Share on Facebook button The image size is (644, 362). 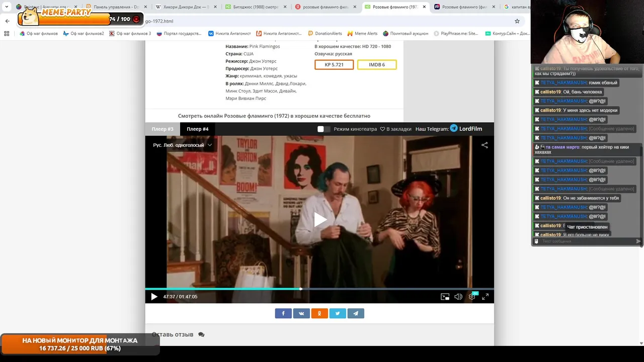coord(283,313)
